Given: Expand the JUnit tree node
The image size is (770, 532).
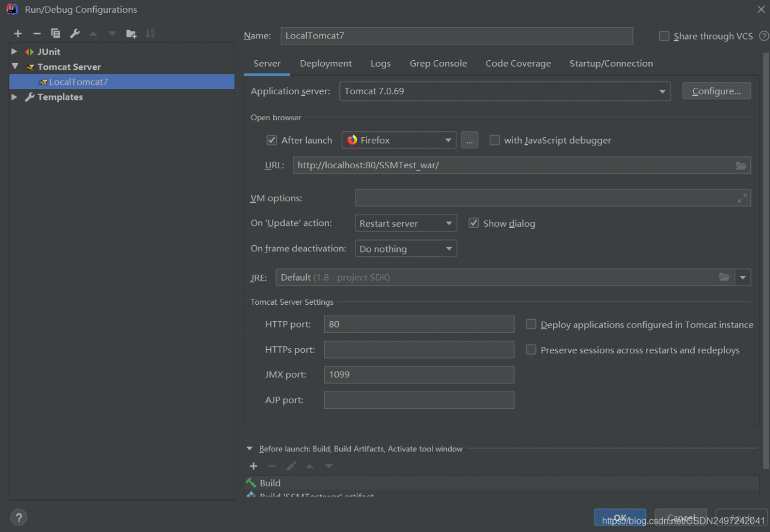Looking at the screenshot, I should [14, 52].
